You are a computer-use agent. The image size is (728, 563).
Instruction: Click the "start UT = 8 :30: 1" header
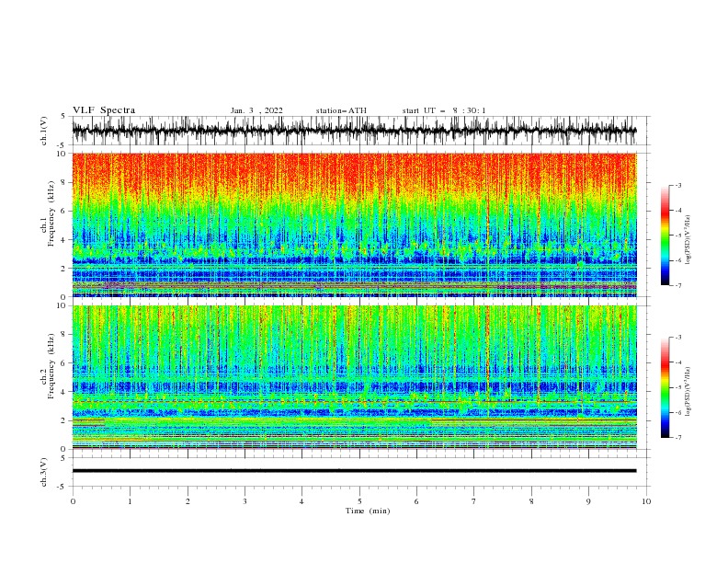pos(444,110)
